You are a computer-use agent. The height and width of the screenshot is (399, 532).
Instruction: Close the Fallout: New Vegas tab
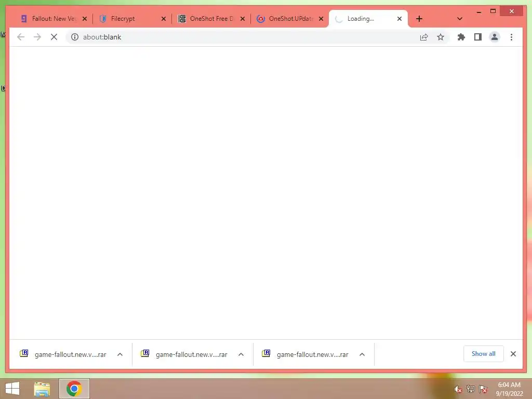click(85, 19)
